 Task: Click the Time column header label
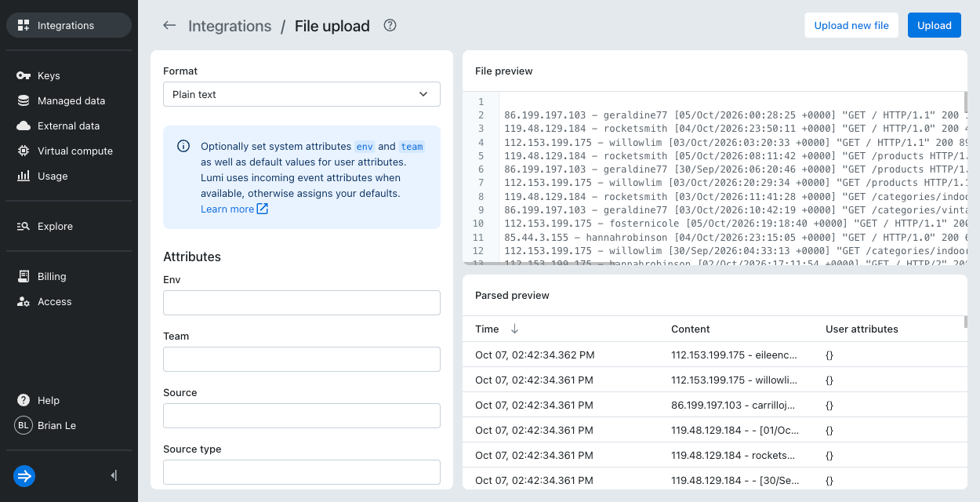(487, 329)
